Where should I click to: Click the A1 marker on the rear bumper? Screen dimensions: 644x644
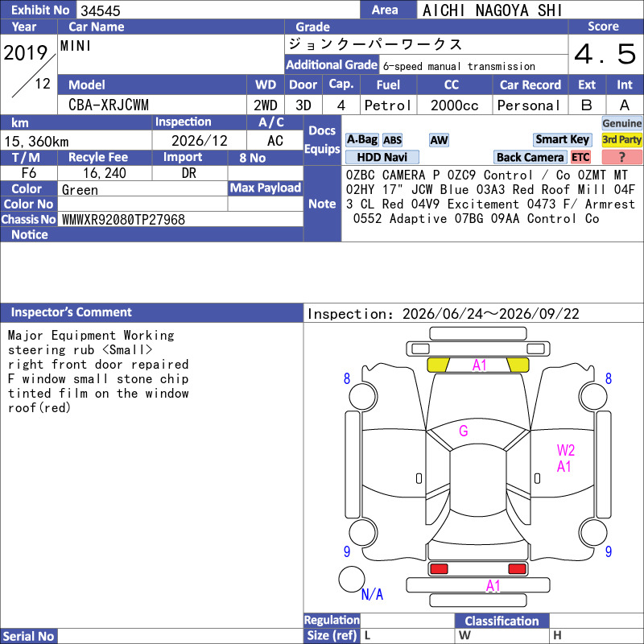[x=493, y=586]
